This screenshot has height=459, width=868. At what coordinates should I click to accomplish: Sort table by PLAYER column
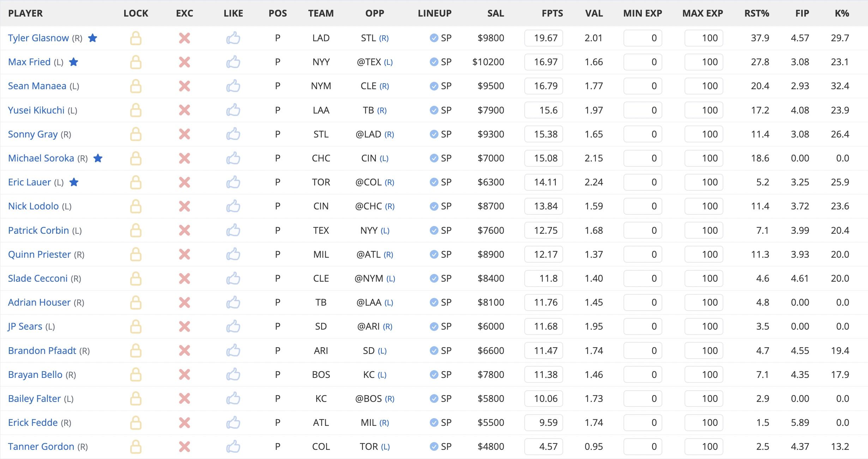tap(25, 13)
